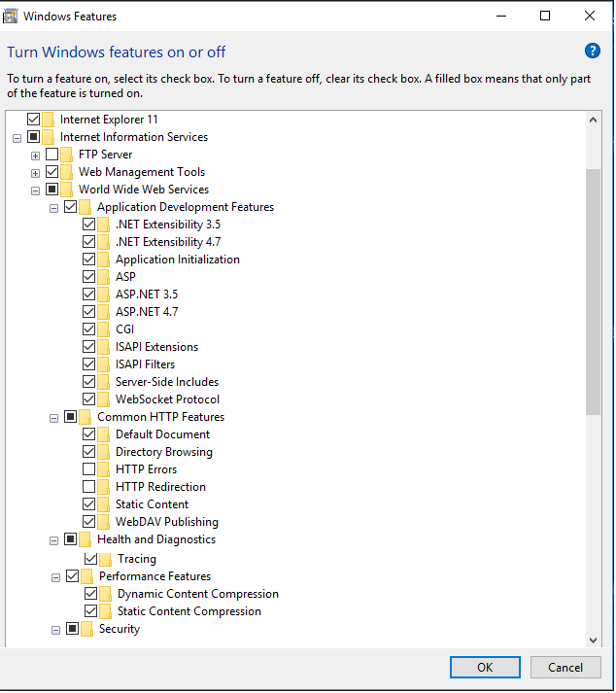Click the scrollbar down arrow
Screen dimensions: 616x693
tap(594, 639)
